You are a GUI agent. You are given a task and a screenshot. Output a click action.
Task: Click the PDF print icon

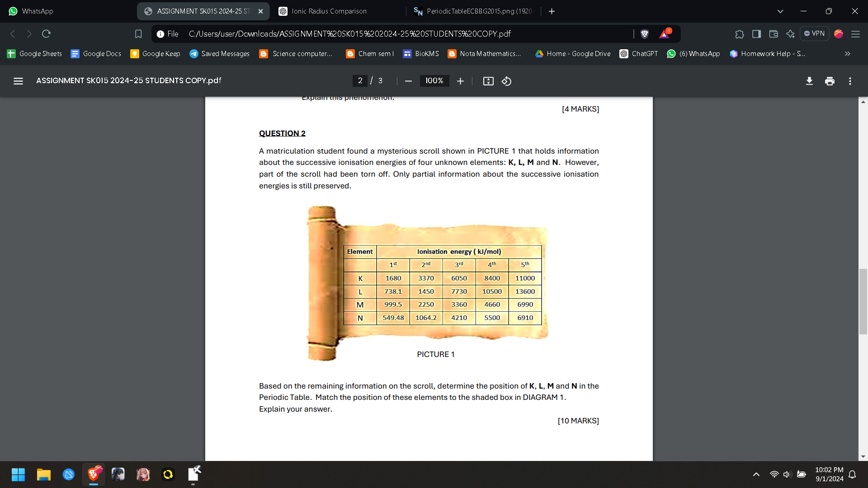pyautogui.click(x=829, y=81)
